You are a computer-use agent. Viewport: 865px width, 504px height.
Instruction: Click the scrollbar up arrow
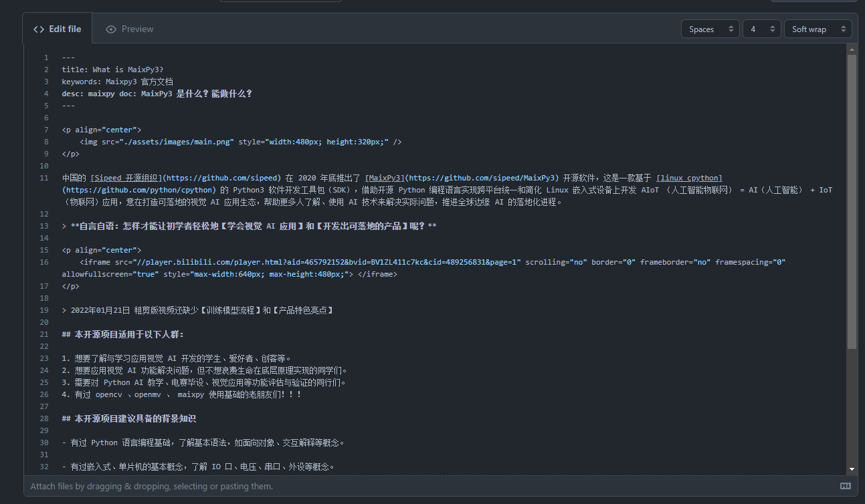tap(852, 49)
